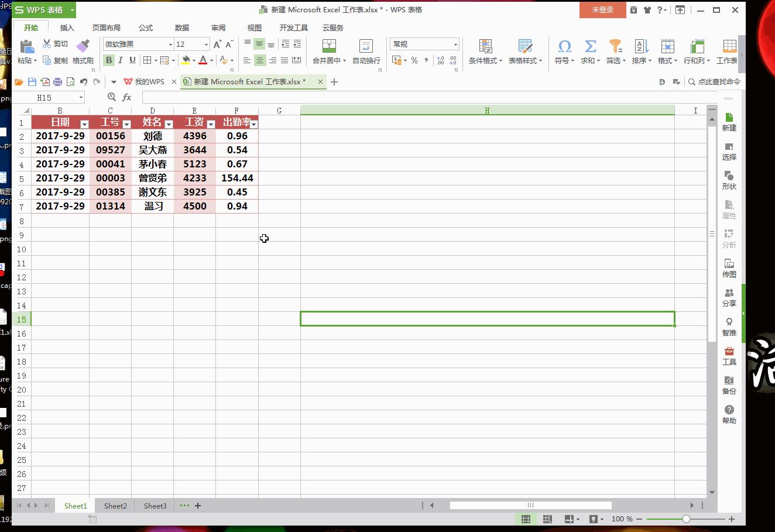Image resolution: width=775 pixels, height=532 pixels.
Task: Click the zoom slider handle in status bar
Action: coord(686,519)
